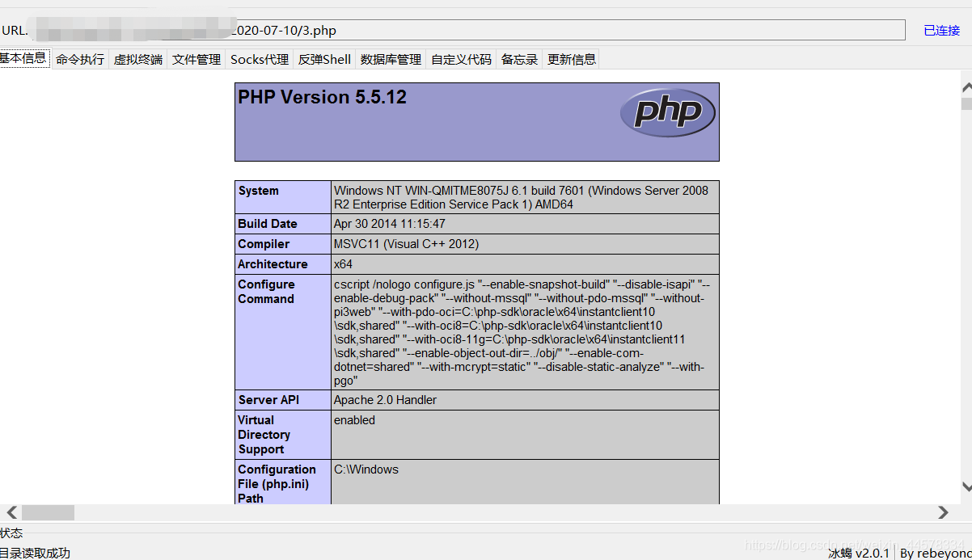Click the 目录读取成功 status message
The height and width of the screenshot is (560, 972).
click(35, 554)
